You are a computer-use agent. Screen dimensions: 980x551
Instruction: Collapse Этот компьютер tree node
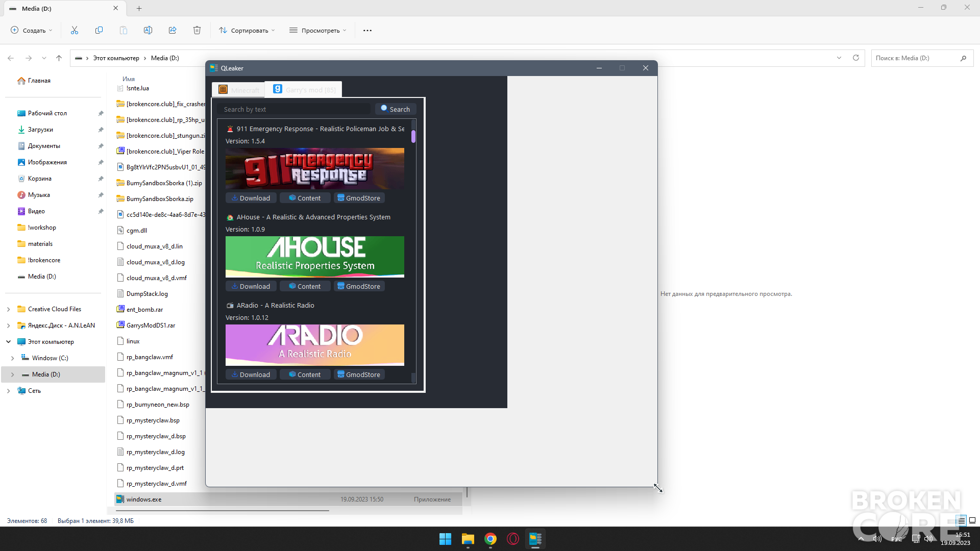tap(8, 342)
